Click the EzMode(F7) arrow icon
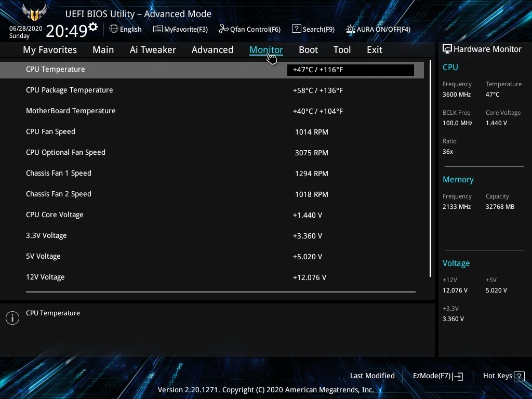Viewport: 532px width, 399px height. click(458, 376)
